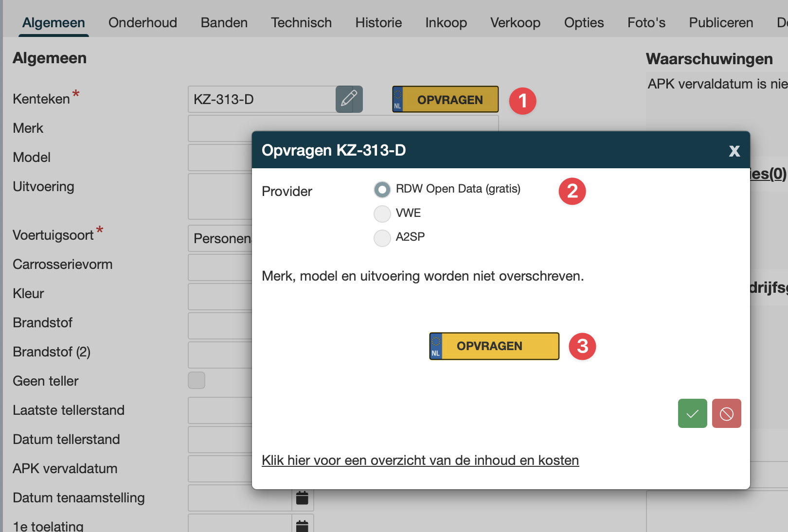
Task: Select the A2SP provider radio button
Action: [382, 238]
